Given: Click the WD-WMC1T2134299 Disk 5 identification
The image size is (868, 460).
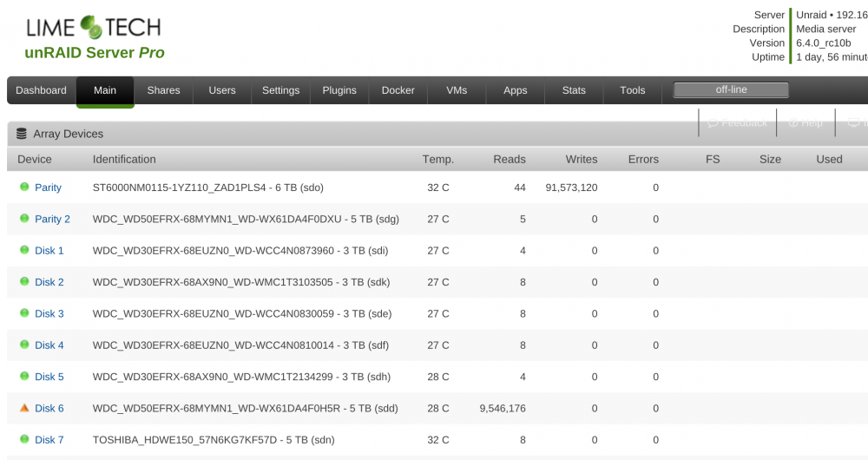Looking at the screenshot, I should point(241,377).
